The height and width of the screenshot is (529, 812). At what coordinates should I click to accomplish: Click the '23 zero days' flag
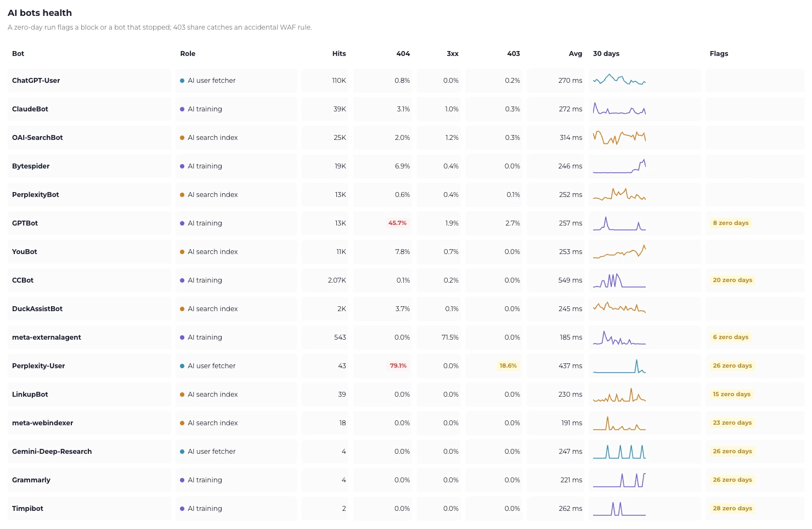(732, 423)
